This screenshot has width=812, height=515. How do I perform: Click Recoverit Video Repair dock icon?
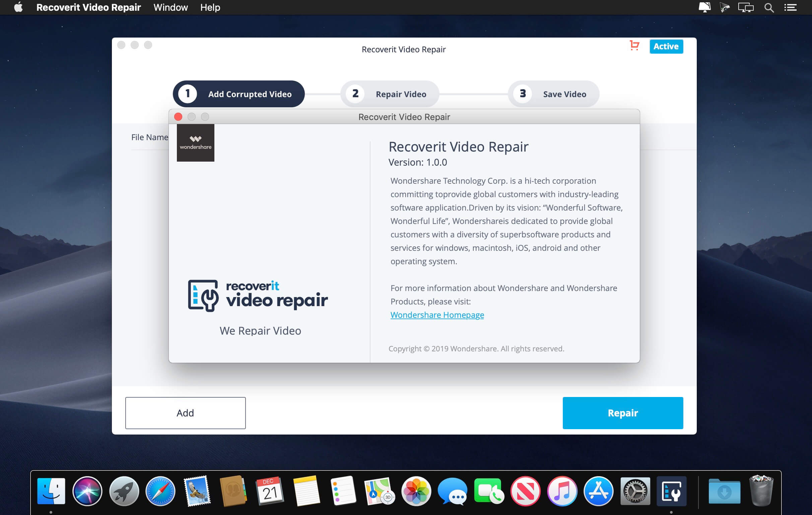(671, 491)
